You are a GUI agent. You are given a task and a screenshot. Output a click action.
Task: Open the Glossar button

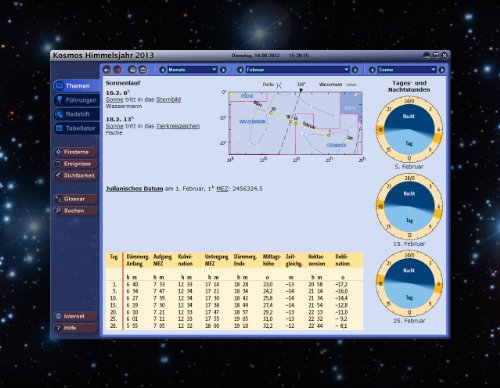point(76,199)
